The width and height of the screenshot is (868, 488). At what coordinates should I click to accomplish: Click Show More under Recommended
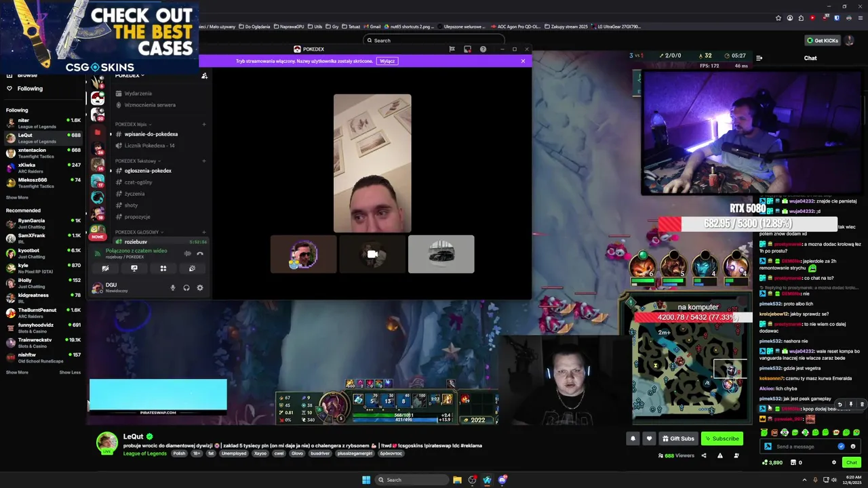point(17,373)
